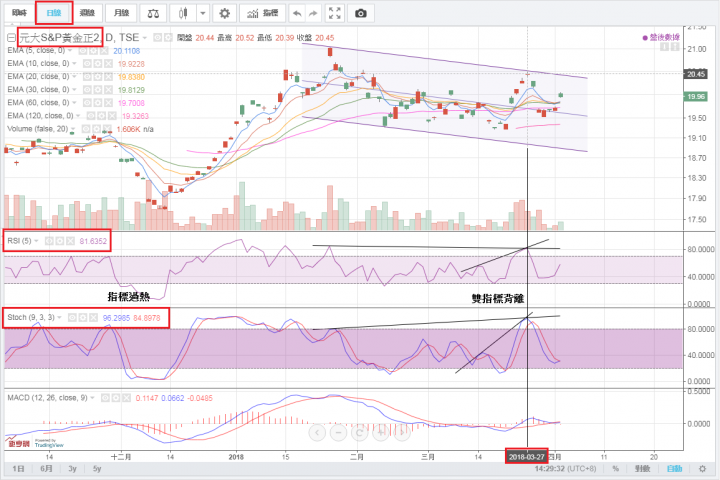This screenshot has width=720, height=480.
Task: Toggle percent scale on the price axis
Action: click(616, 468)
